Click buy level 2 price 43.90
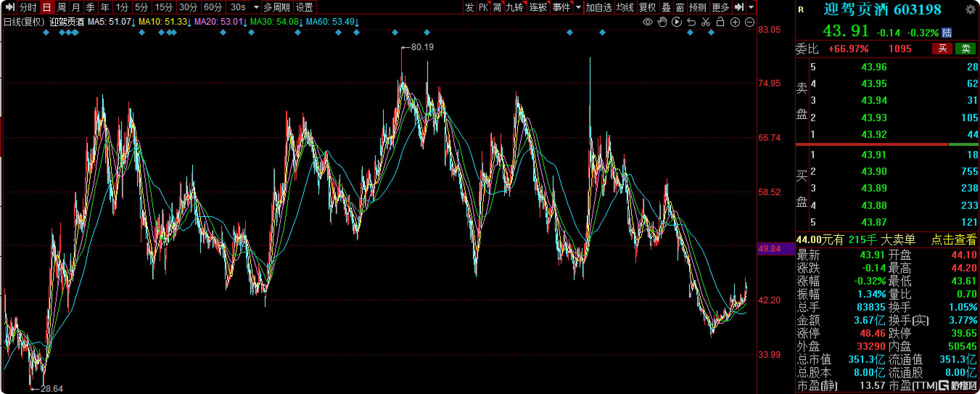Viewport: 980px width, 394px height. click(x=874, y=171)
